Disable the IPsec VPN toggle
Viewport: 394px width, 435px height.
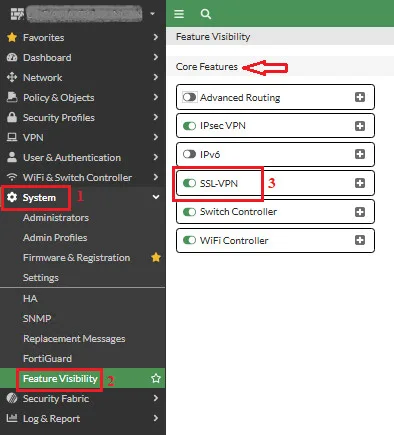189,126
